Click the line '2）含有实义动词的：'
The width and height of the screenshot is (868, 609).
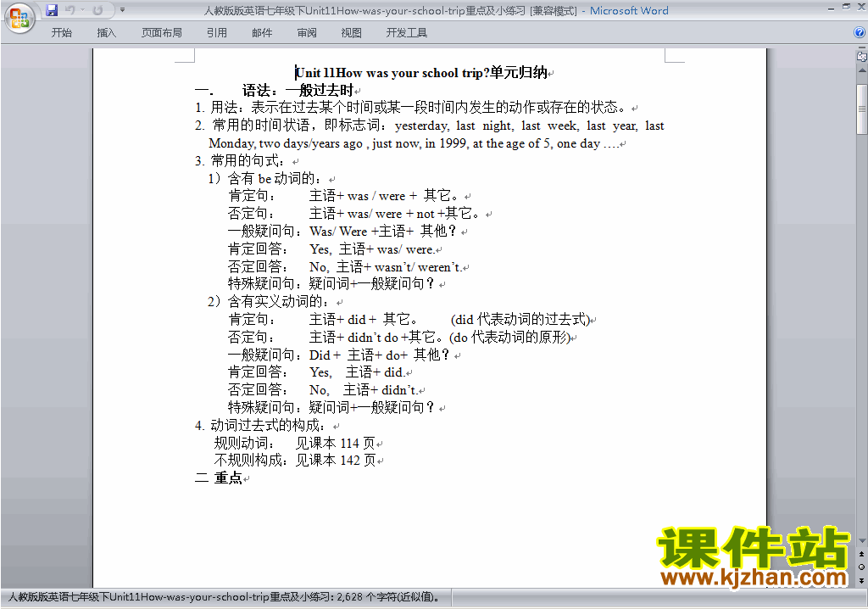pyautogui.click(x=269, y=301)
